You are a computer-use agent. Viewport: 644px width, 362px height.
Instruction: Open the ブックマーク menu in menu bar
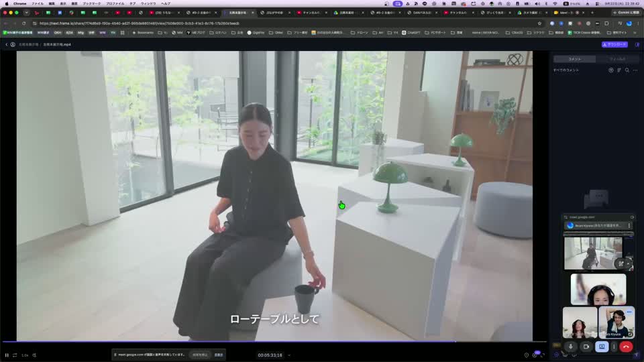[x=91, y=3]
